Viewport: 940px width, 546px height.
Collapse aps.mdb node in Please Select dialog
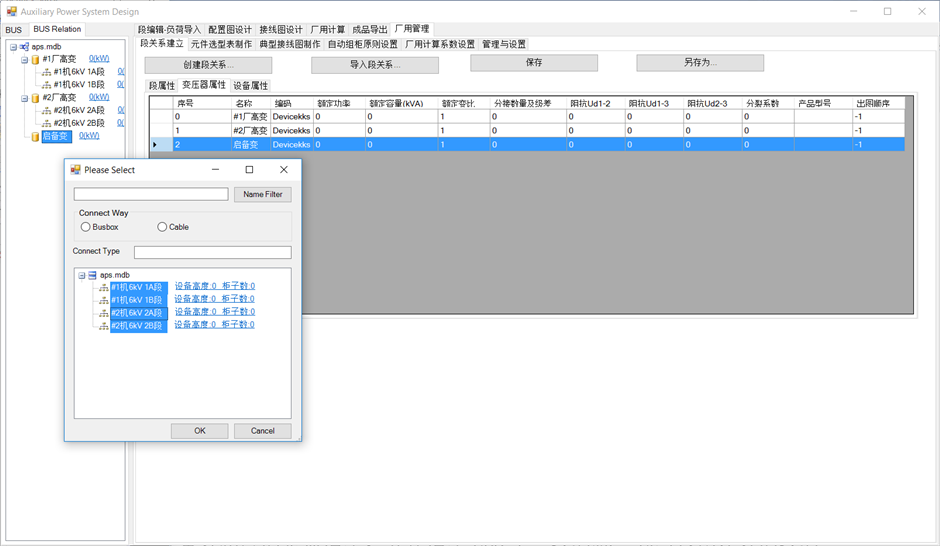(82, 275)
